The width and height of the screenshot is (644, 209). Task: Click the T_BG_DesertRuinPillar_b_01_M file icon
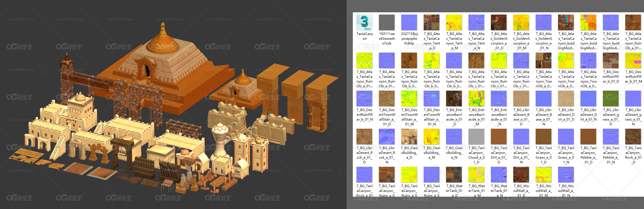633,61
